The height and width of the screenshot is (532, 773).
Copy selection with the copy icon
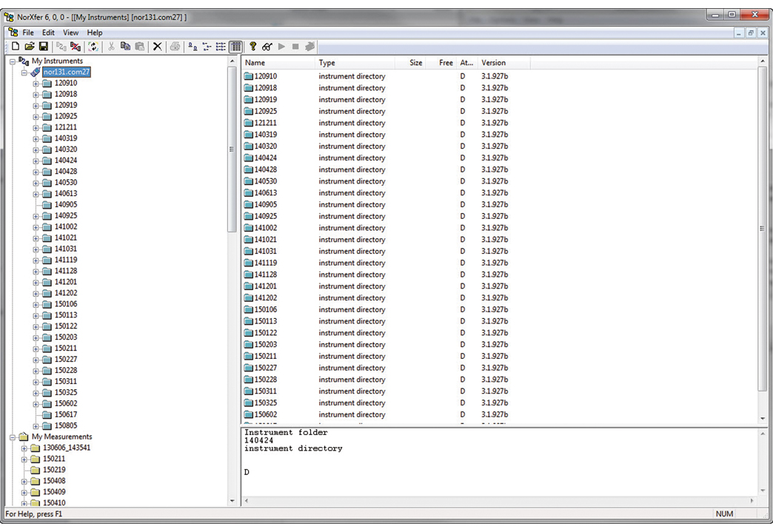pos(125,47)
